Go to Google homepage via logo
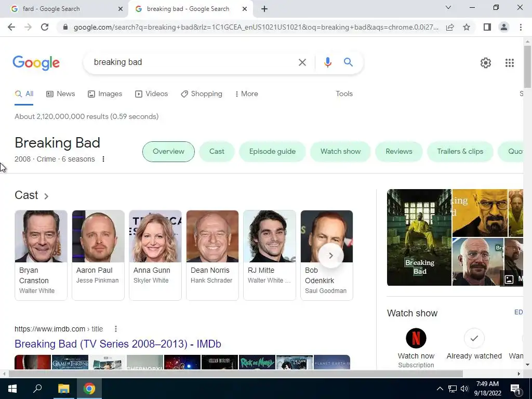The height and width of the screenshot is (399, 532). (x=36, y=63)
